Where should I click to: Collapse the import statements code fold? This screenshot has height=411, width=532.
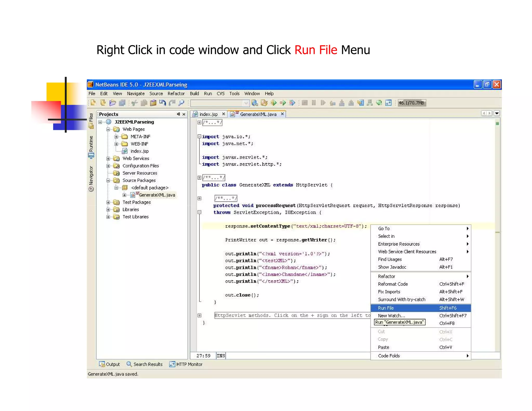click(x=199, y=136)
